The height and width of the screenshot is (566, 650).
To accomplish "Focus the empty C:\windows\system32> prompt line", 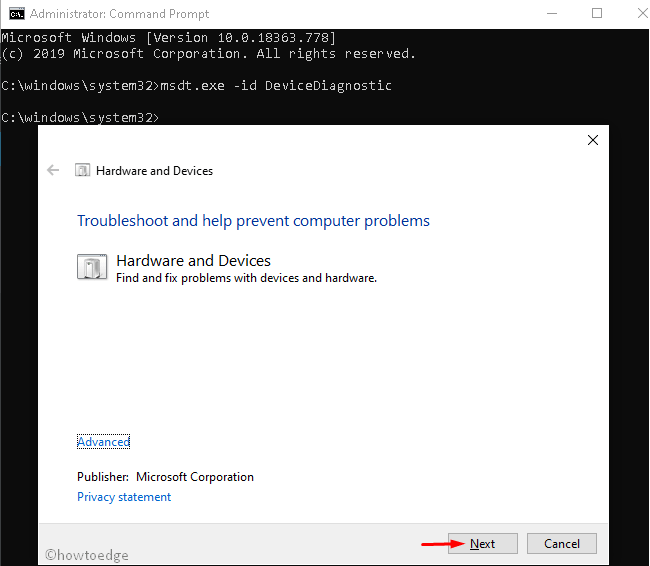I will pyautogui.click(x=80, y=118).
